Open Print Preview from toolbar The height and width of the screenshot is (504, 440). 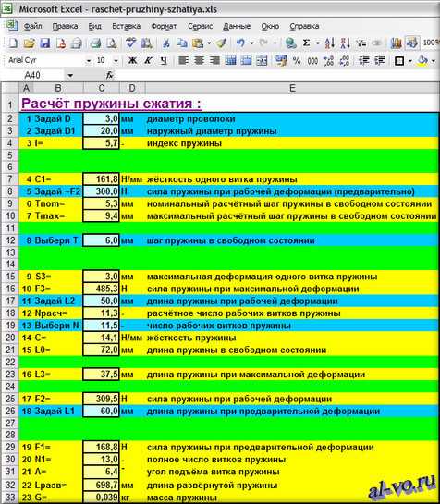click(x=111, y=43)
